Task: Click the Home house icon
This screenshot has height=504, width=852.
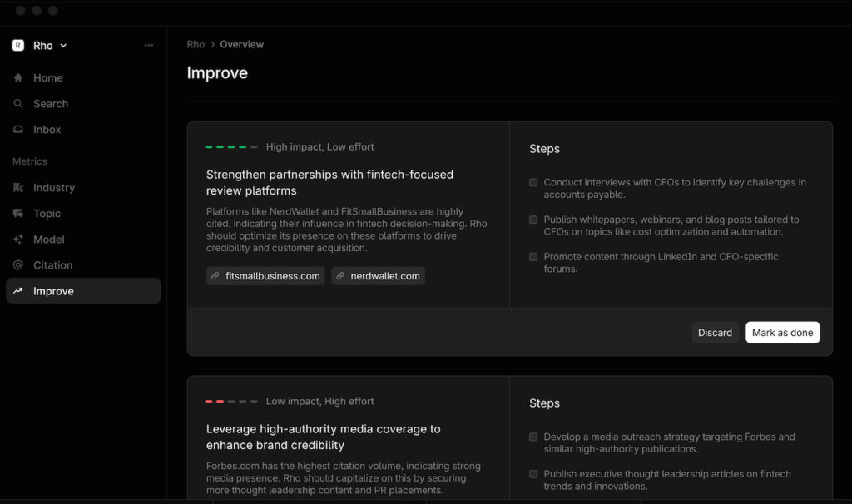Action: (18, 77)
